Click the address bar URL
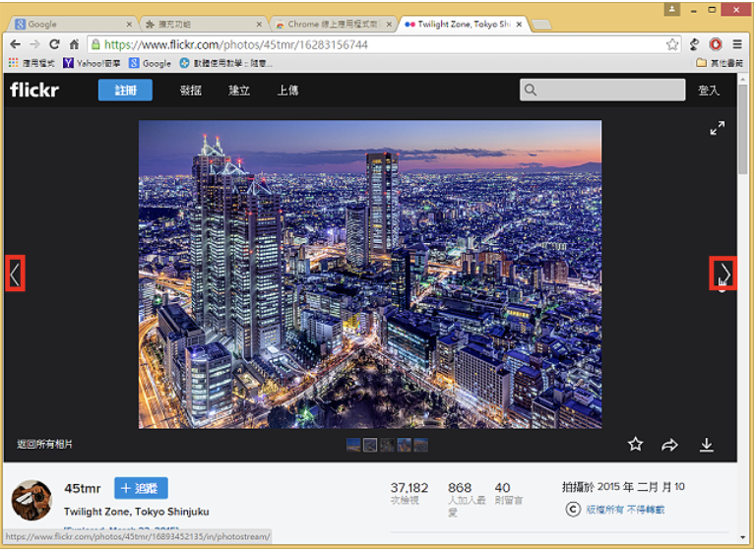Screen dimensions: 756x551 pyautogui.click(x=236, y=45)
